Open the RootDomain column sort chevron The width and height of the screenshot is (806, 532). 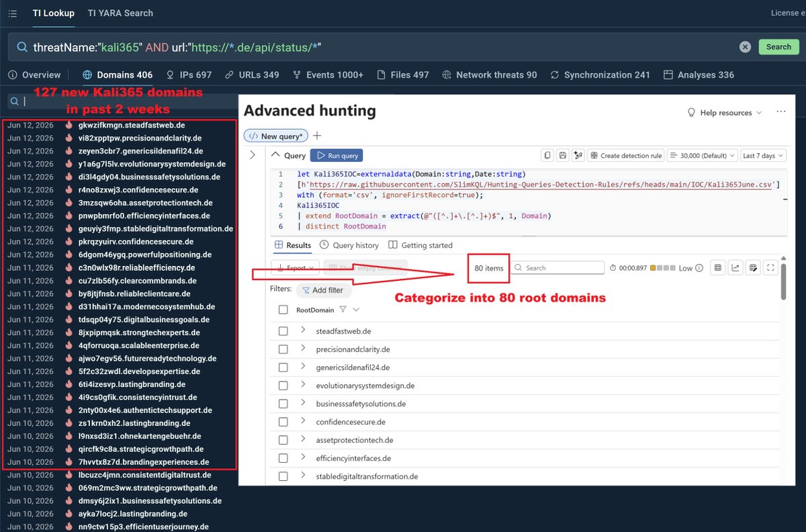pyautogui.click(x=356, y=310)
